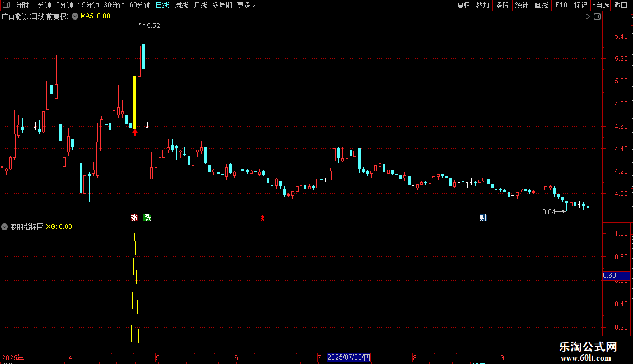Click 返回 to go back
Screen dimensions: 633x364
tap(621, 5)
